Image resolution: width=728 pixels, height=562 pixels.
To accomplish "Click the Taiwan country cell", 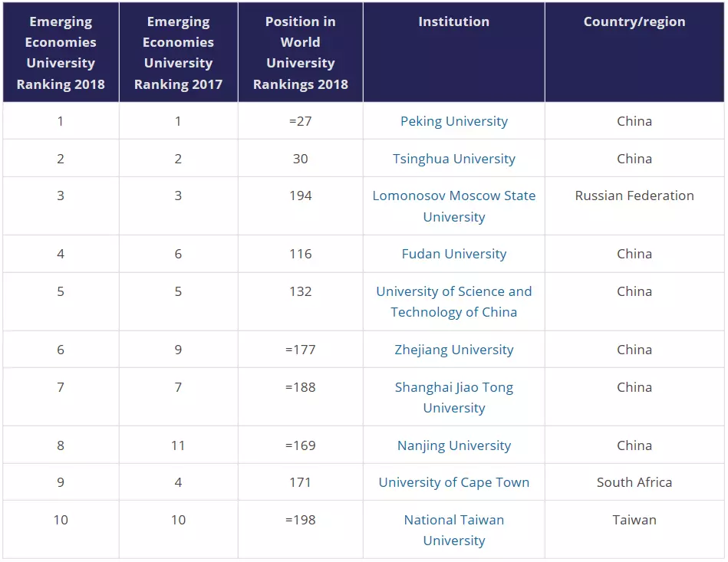I will (x=634, y=520).
